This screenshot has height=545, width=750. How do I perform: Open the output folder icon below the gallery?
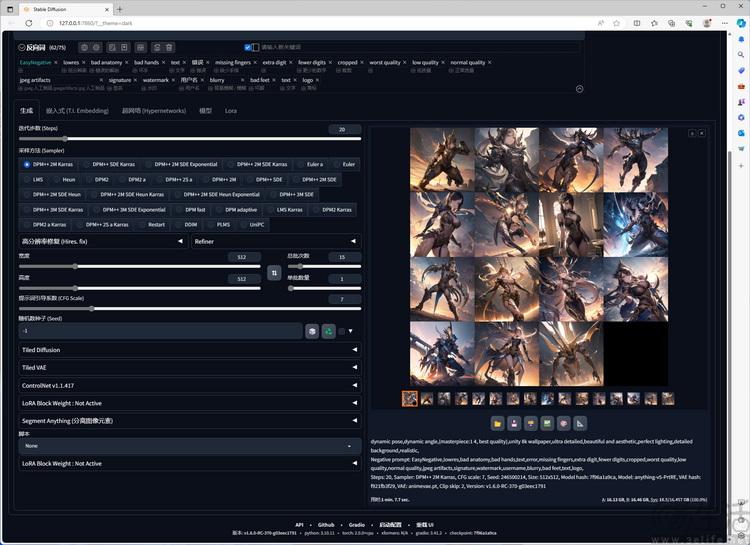tap(496, 423)
